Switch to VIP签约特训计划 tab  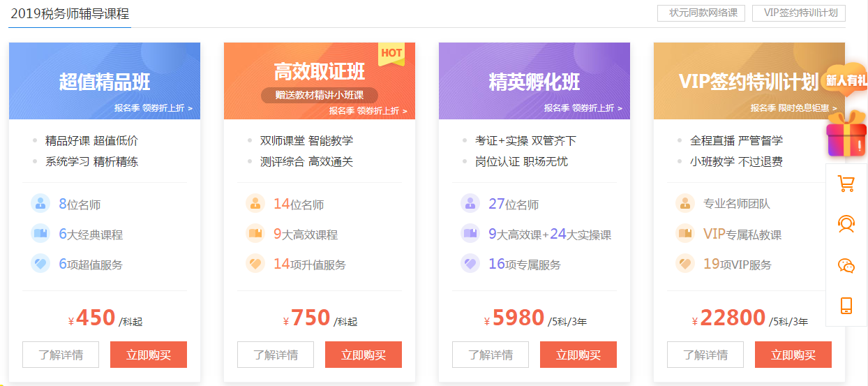[x=799, y=13]
